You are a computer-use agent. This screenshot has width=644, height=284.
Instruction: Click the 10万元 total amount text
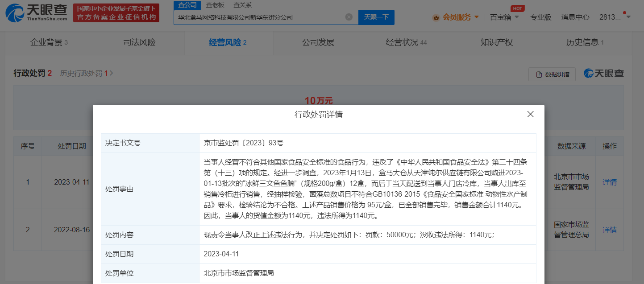319,100
